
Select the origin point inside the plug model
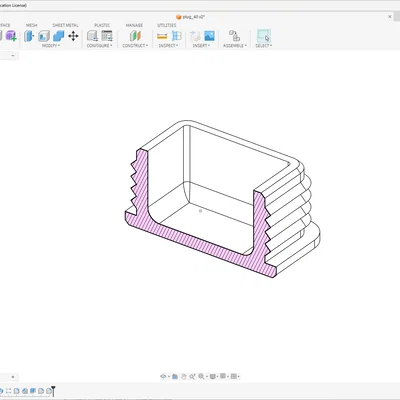coord(200,211)
